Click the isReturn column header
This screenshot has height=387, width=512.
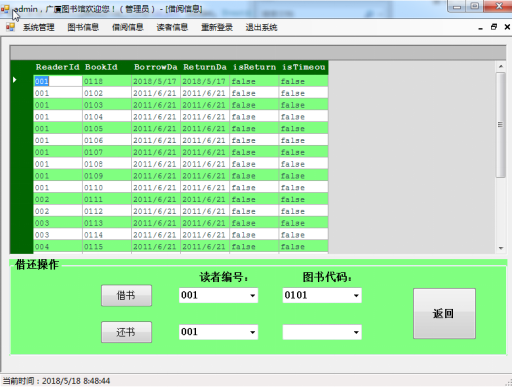pos(254,67)
